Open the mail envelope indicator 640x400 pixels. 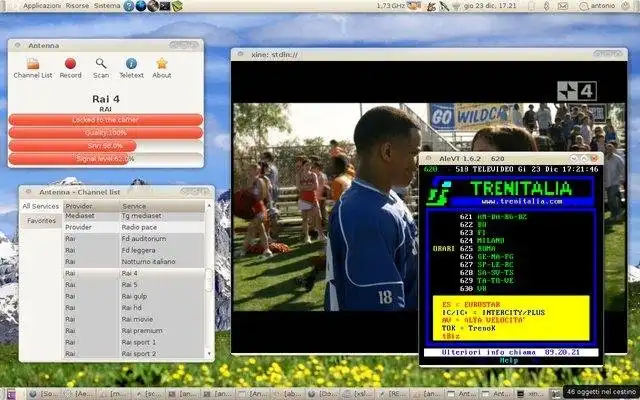coord(563,6)
